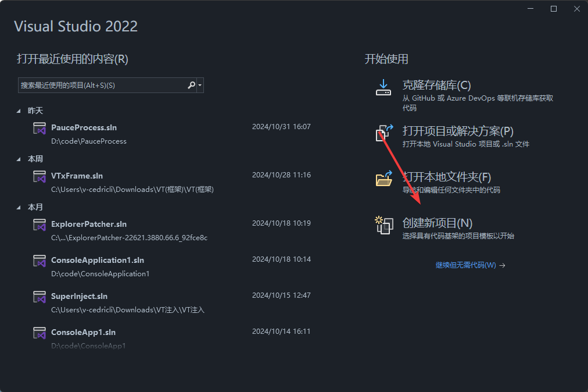
Task: Click the date 2024/10/18 10:19
Action: [x=281, y=223]
